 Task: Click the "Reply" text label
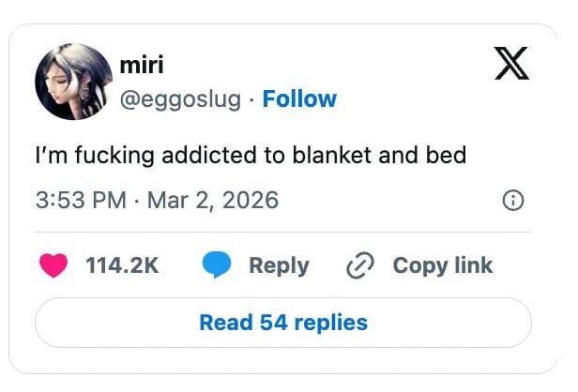click(x=279, y=265)
